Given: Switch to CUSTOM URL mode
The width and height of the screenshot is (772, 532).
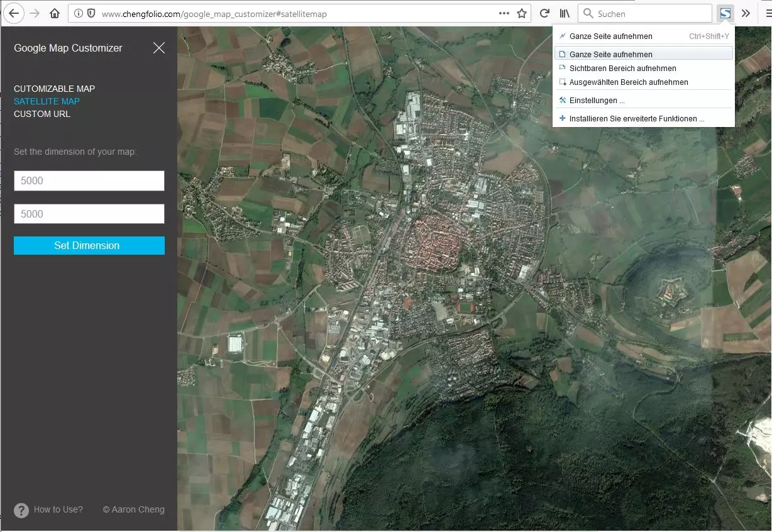Looking at the screenshot, I should (42, 114).
